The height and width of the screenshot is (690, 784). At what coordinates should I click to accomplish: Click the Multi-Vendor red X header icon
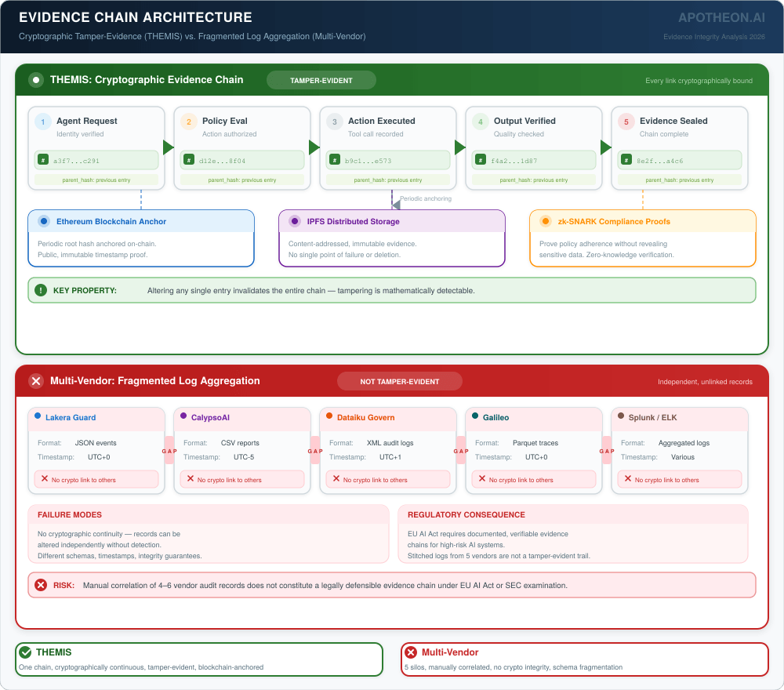36,381
